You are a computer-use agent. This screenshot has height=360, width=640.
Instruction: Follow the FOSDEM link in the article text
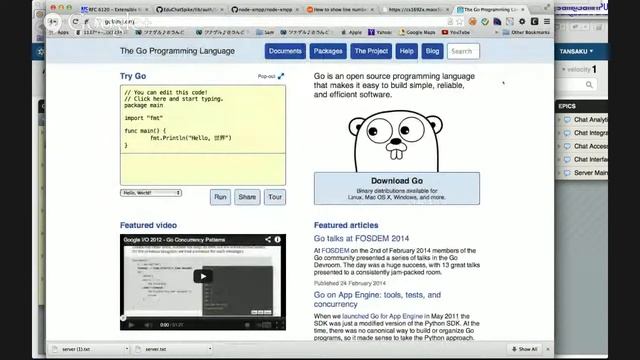[x=335, y=251]
